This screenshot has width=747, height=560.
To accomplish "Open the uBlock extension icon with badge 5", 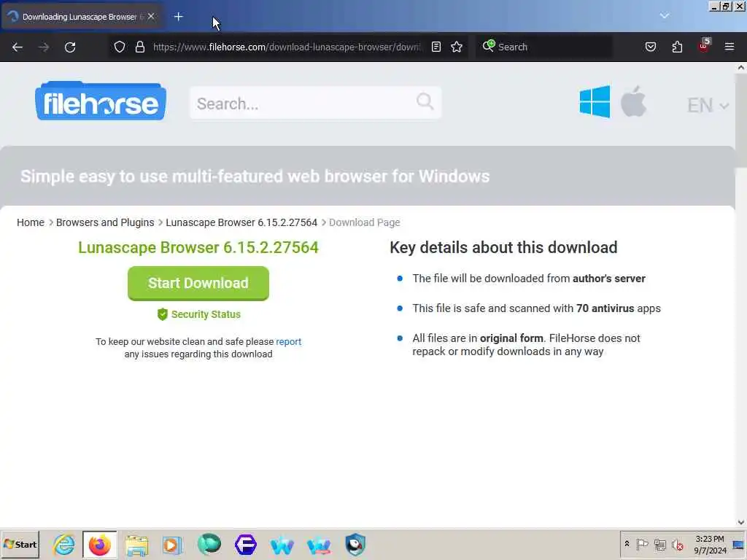I will [704, 46].
